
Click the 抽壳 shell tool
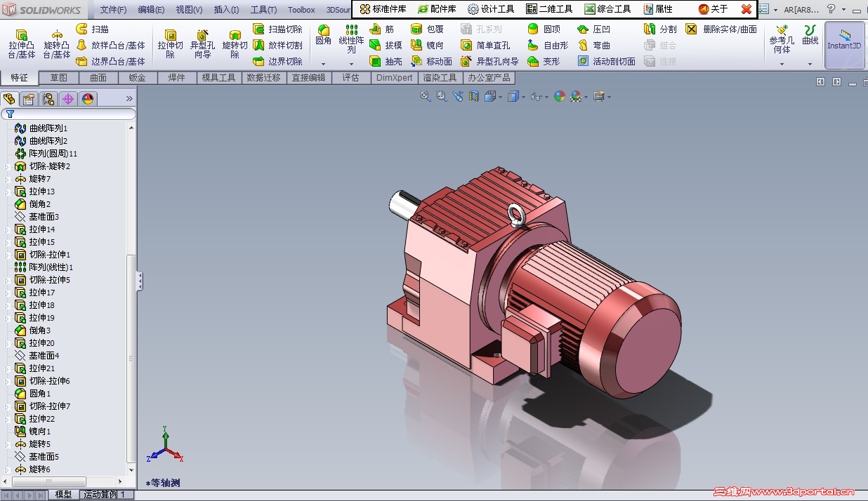386,62
